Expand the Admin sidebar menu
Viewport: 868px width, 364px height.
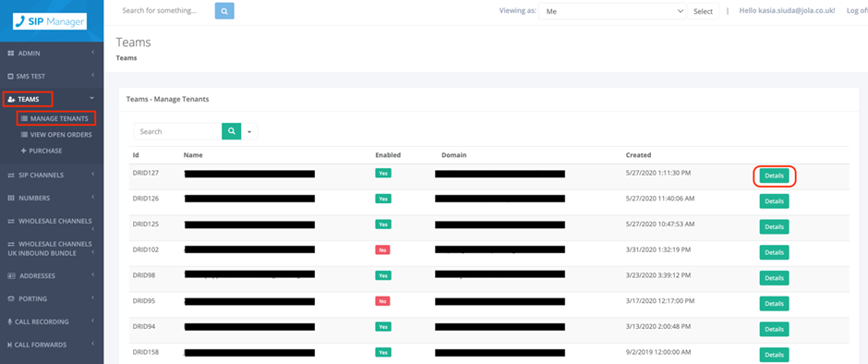(x=92, y=52)
